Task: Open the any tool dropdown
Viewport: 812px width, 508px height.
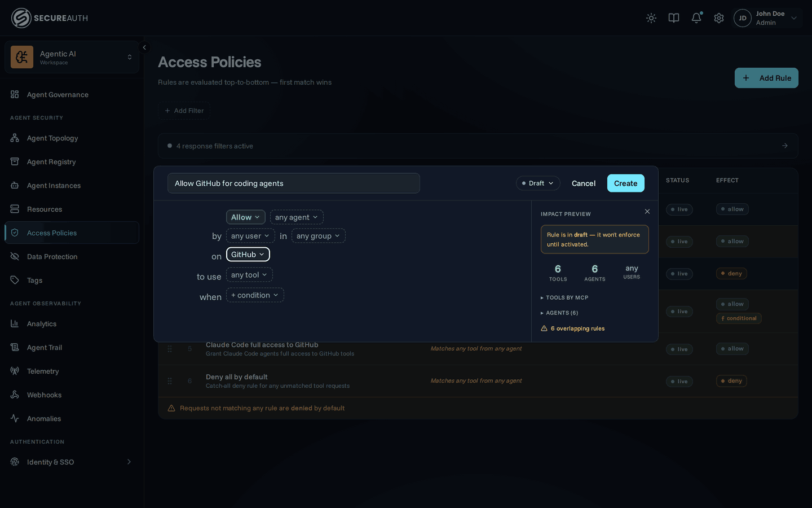Action: coord(249,275)
